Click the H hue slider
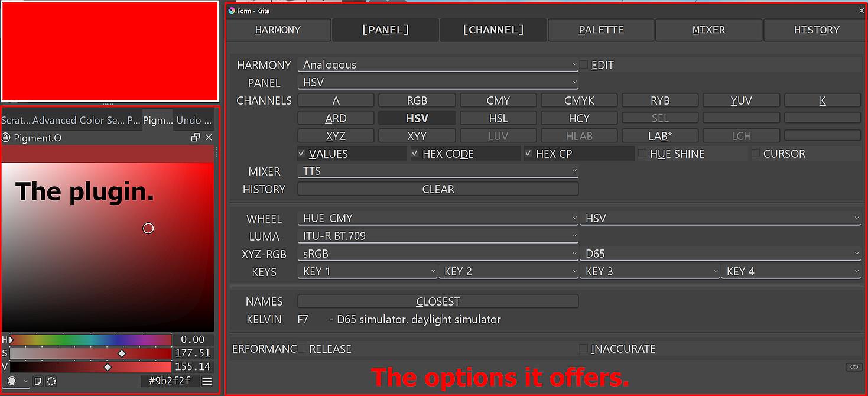This screenshot has height=396, width=868. 90,340
